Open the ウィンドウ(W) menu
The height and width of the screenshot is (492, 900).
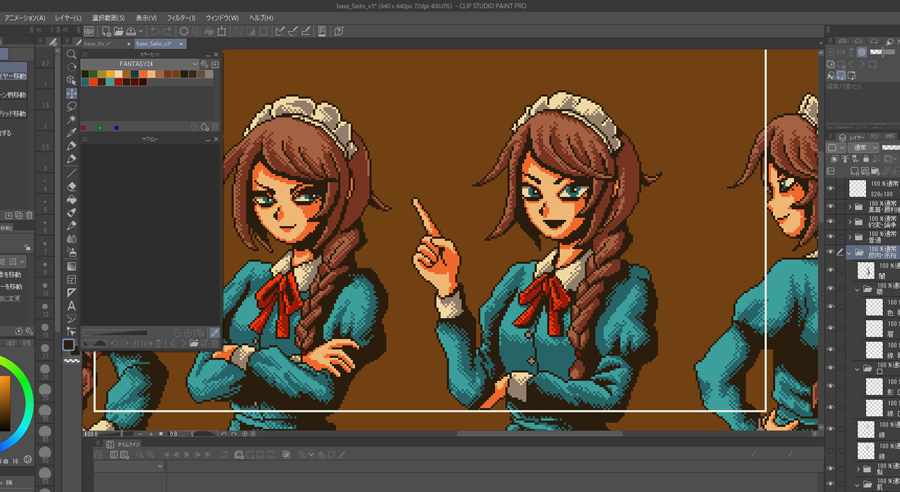tap(221, 18)
